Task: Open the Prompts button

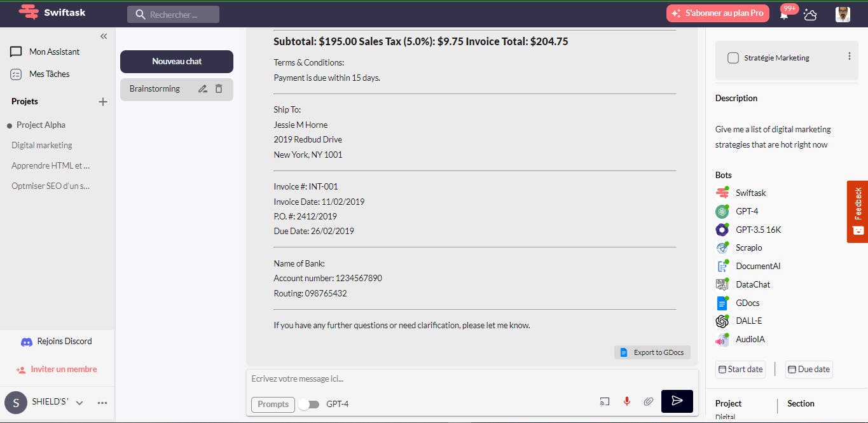Action: click(x=273, y=404)
